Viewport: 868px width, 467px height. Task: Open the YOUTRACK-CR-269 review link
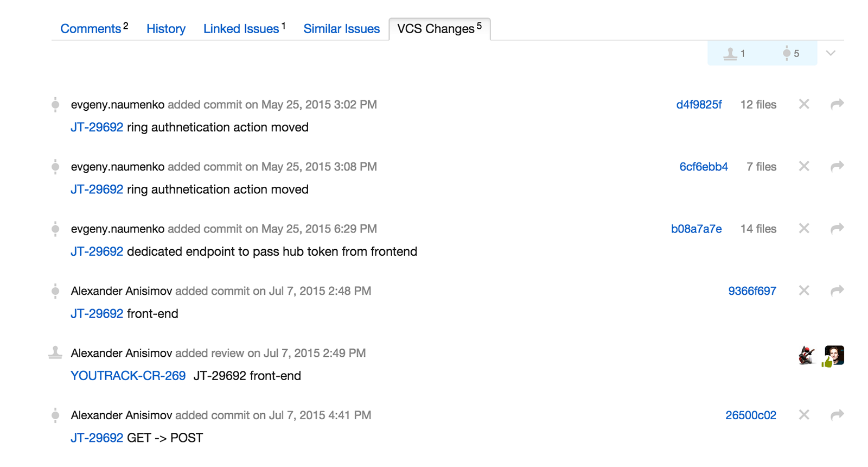[x=128, y=376]
